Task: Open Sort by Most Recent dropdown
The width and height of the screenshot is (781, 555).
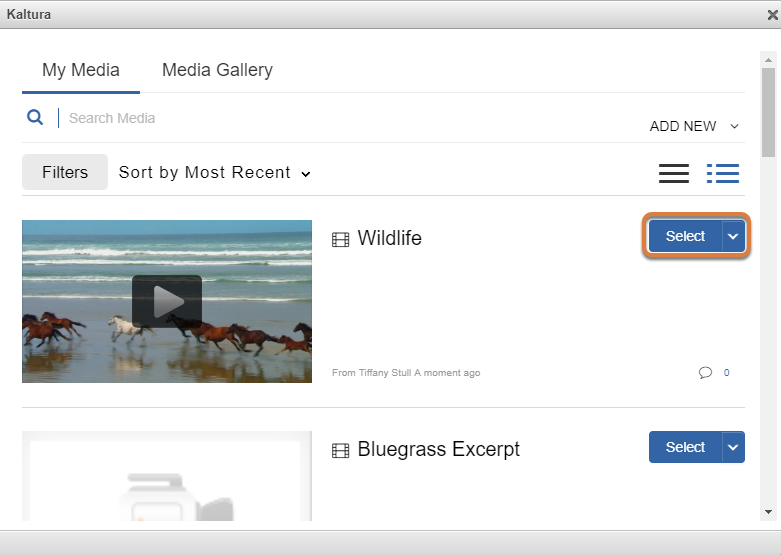Action: click(215, 172)
